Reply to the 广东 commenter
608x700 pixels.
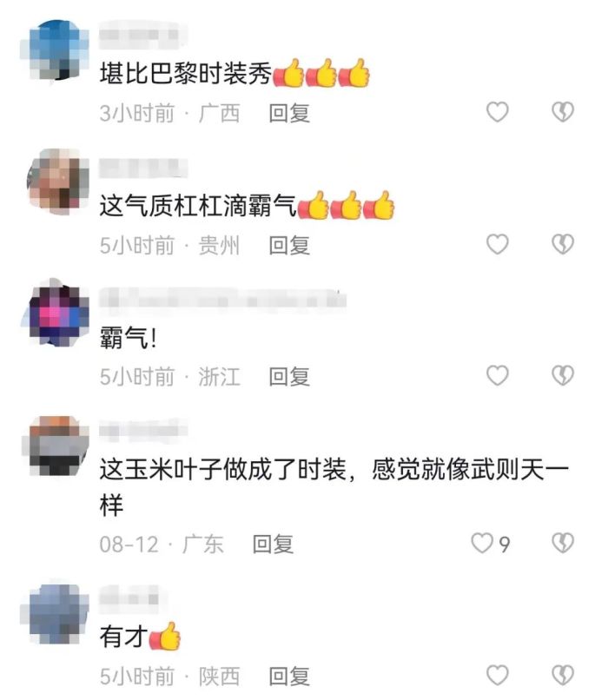pyautogui.click(x=273, y=545)
